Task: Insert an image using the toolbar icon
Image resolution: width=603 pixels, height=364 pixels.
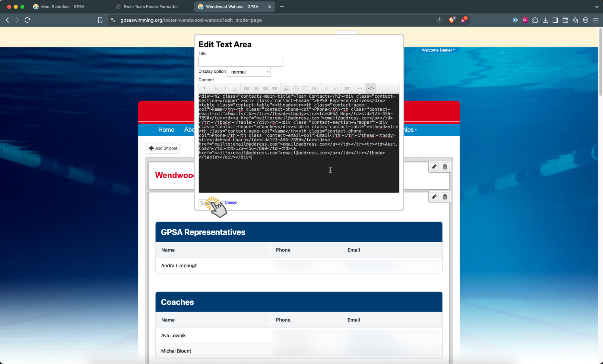Action: point(286,88)
